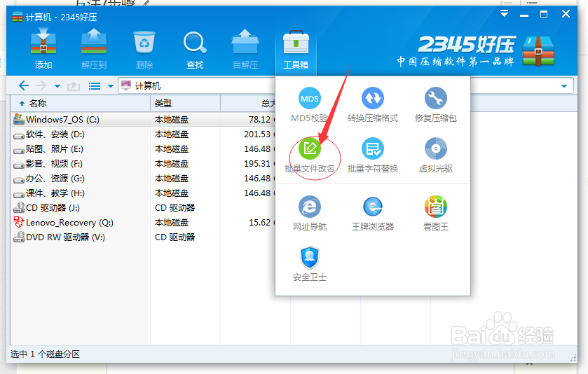Launch the MD5校验 tool
This screenshot has width=588, height=374.
click(309, 105)
